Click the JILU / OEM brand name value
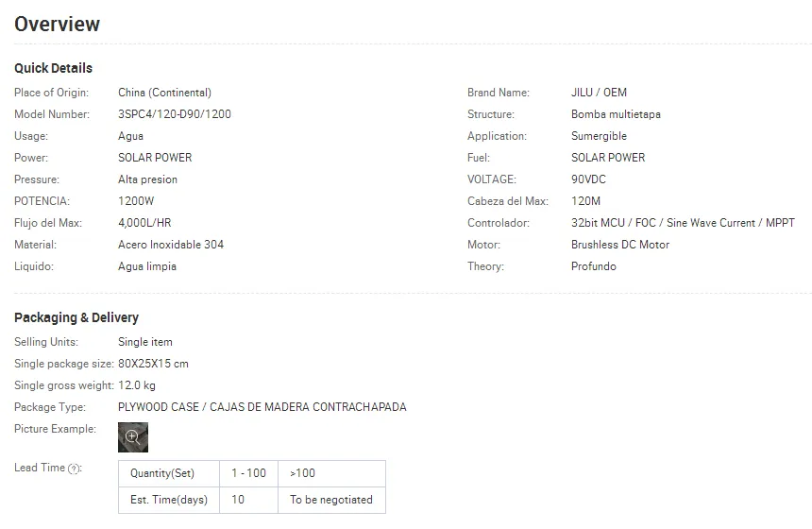This screenshot has width=812, height=529. [599, 93]
